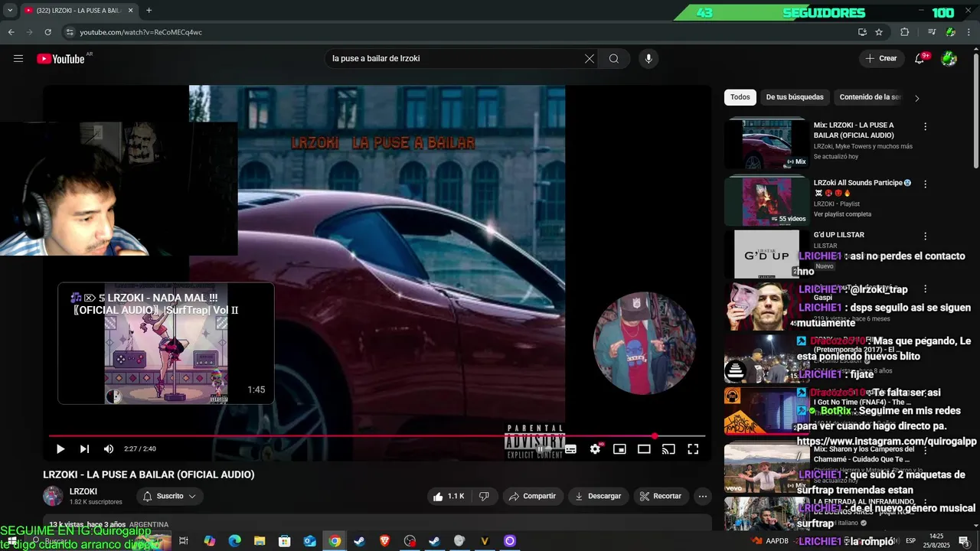Select De tus búsquedas chip
980x551 pixels.
pyautogui.click(x=795, y=97)
